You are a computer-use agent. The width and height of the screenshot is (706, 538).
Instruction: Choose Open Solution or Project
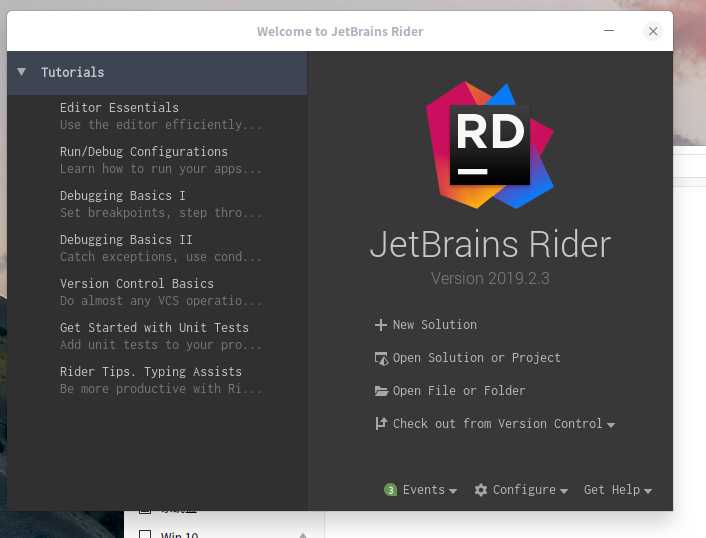[467, 358]
